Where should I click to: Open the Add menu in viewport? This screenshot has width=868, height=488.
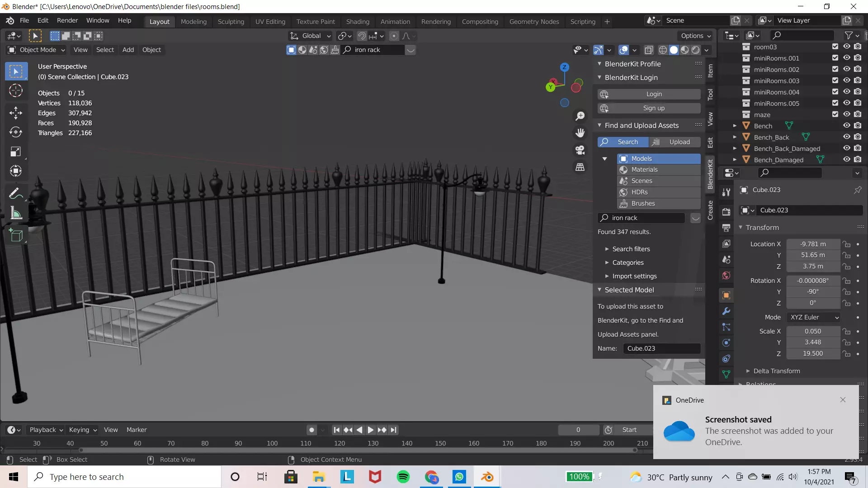(128, 50)
